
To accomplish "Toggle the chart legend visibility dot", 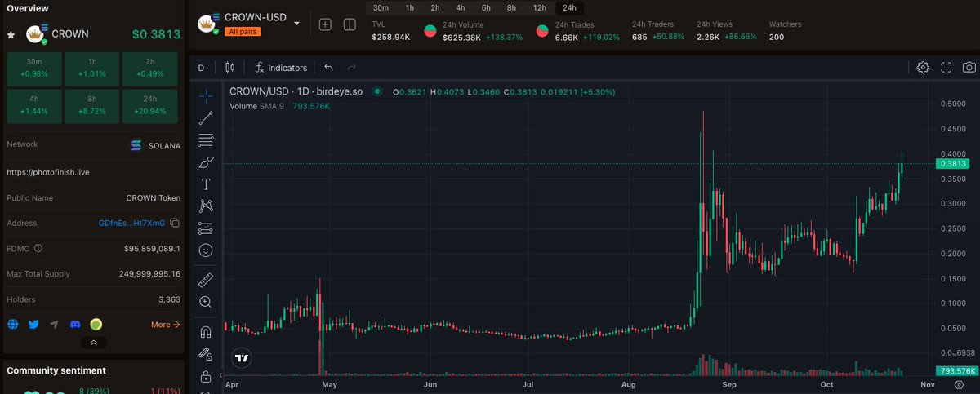I will pos(376,91).
